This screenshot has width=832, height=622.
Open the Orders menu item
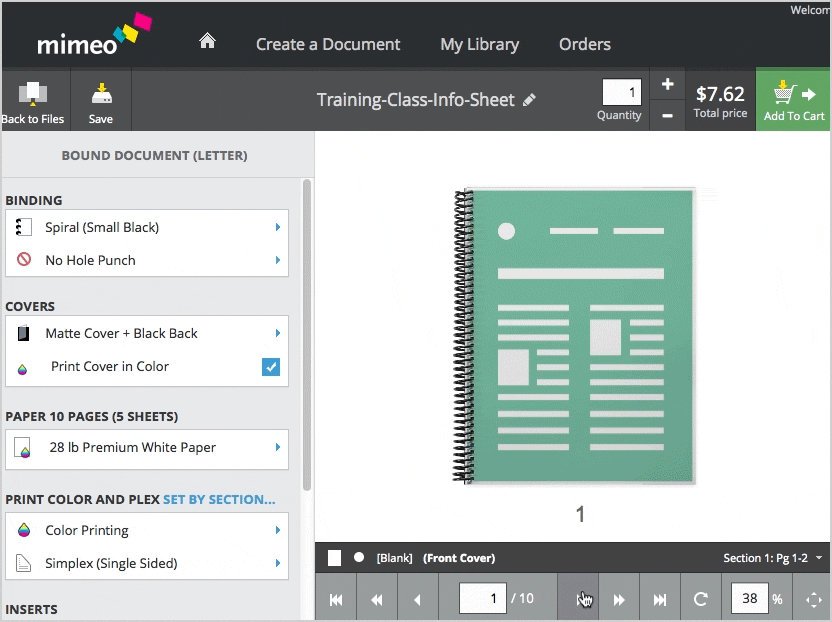585,44
